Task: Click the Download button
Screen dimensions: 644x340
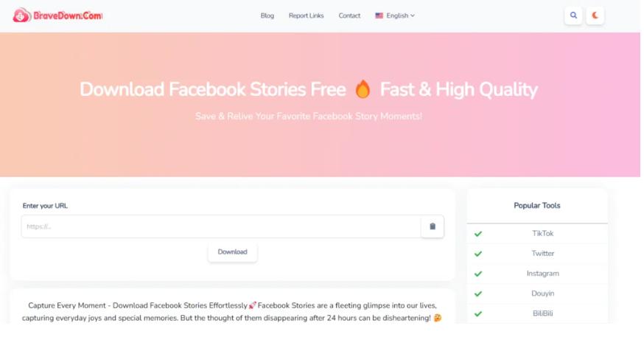Action: point(232,252)
